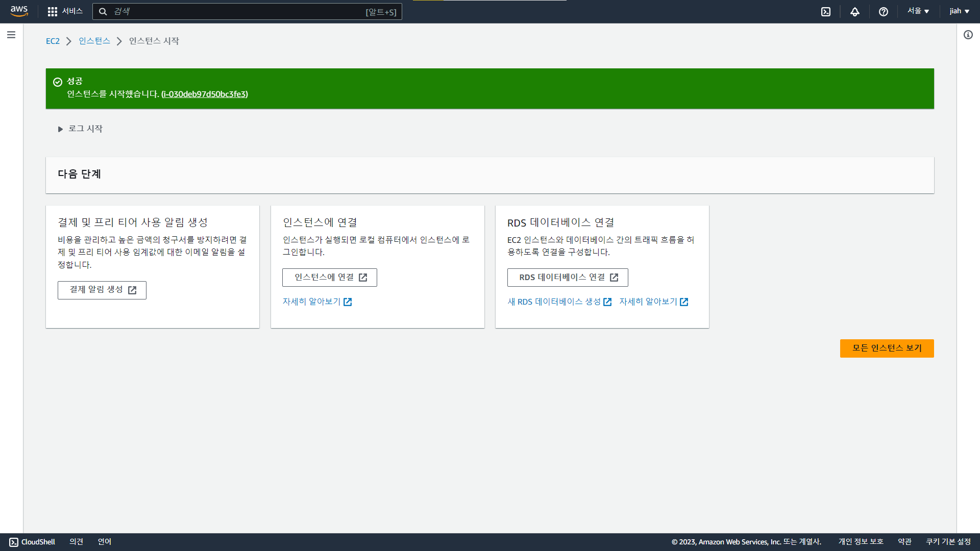Open the 서울 region dropdown
Image resolution: width=980 pixels, height=551 pixels.
click(918, 11)
